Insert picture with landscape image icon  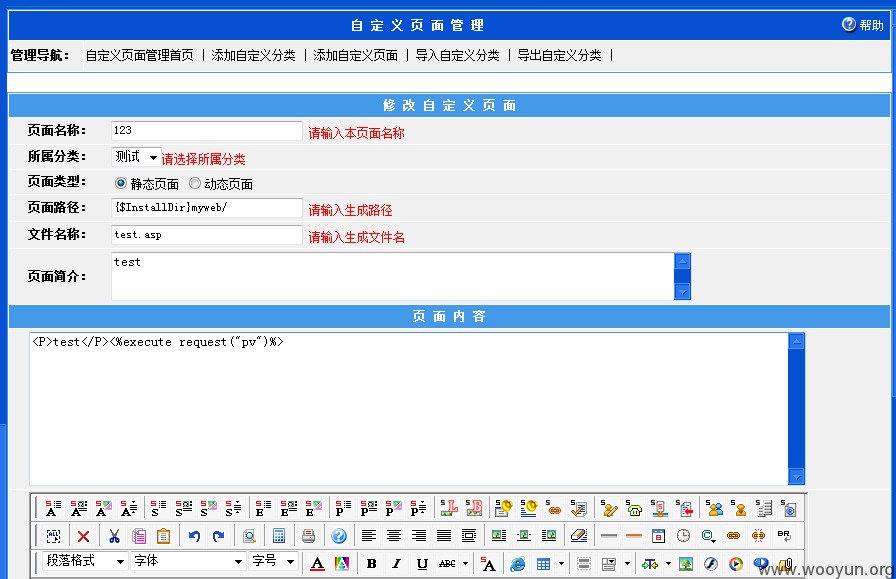point(686,564)
